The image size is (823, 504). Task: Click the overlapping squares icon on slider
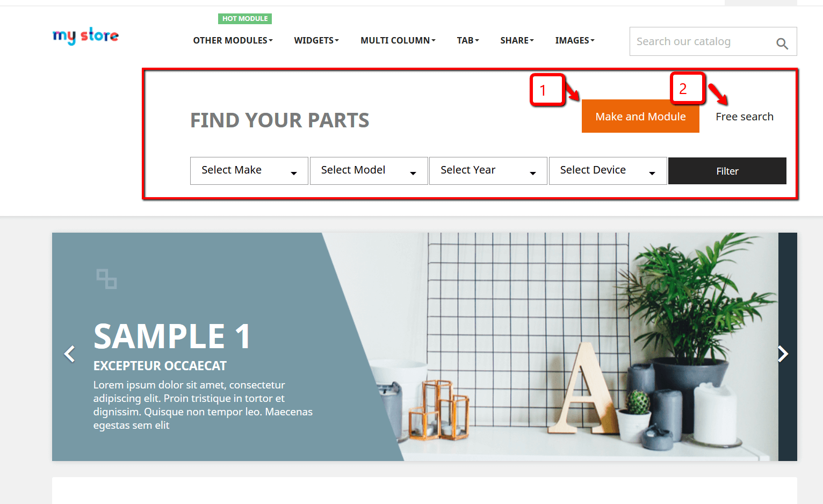tap(106, 279)
